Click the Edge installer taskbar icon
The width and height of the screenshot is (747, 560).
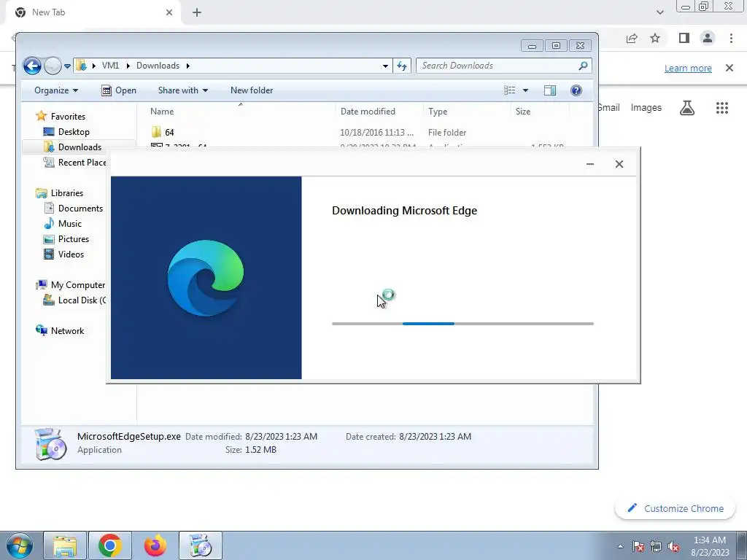tap(201, 545)
